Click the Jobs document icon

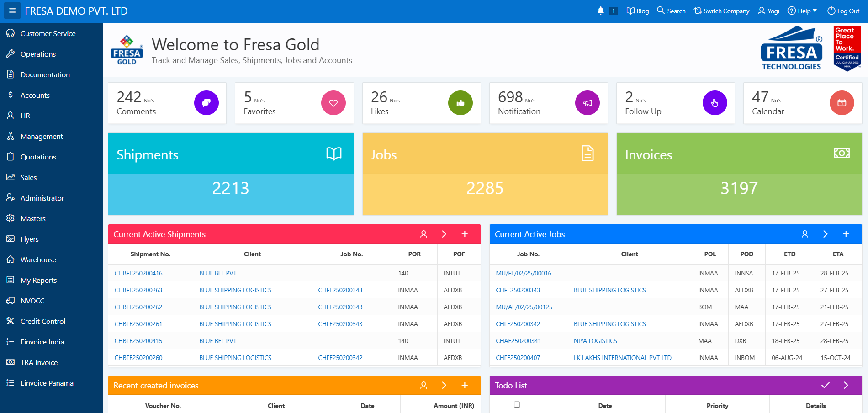[x=588, y=153]
